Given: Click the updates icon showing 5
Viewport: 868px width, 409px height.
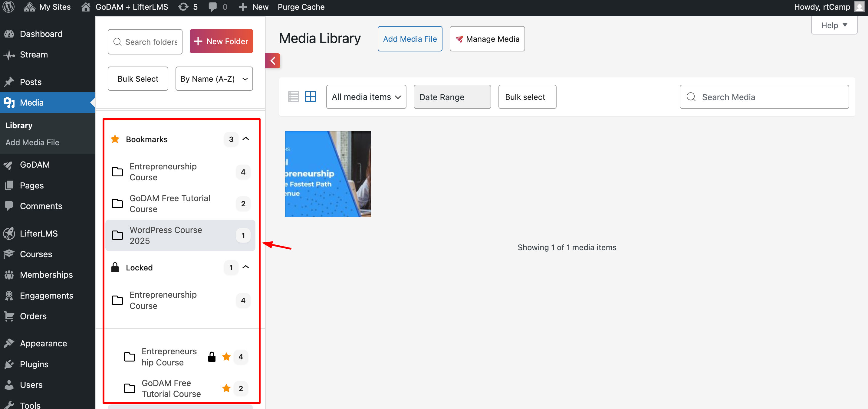Looking at the screenshot, I should pos(188,7).
